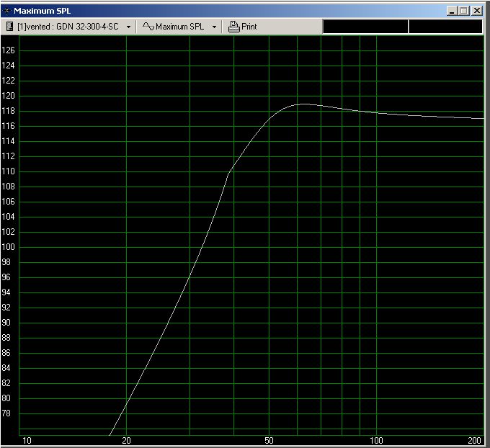Click the Print button label

click(x=249, y=27)
